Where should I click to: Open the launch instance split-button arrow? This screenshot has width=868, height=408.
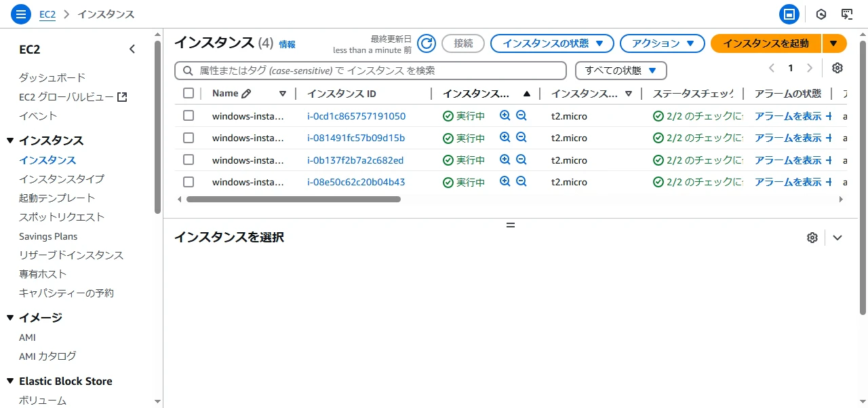point(834,43)
